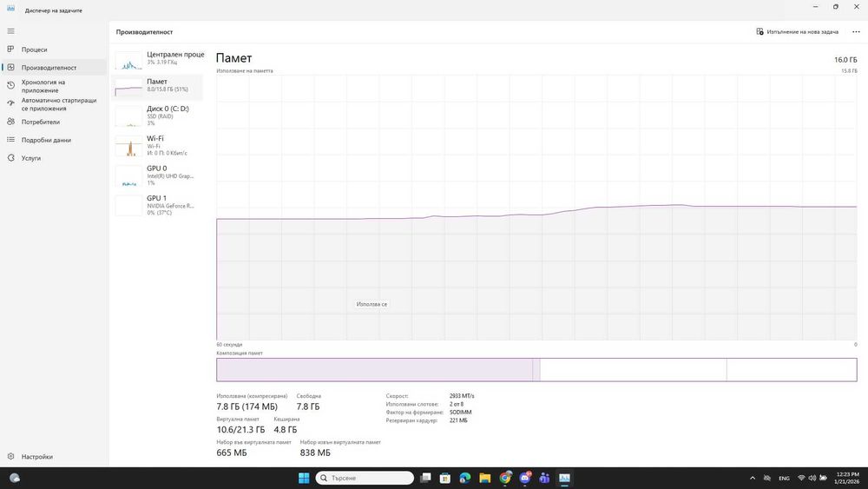Select GPU 0 Intel UHD Graphics item
The image size is (868, 489).
coord(158,175)
